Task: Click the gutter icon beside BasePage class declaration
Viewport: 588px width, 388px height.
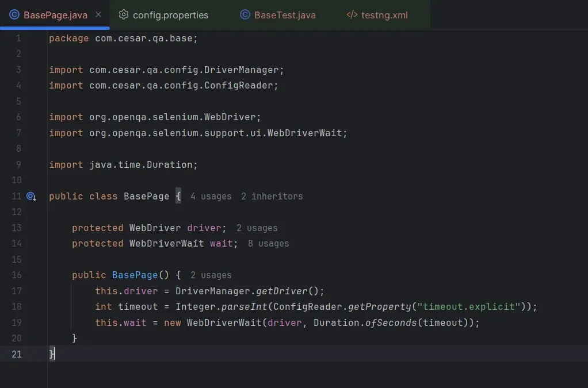Action: pos(32,196)
